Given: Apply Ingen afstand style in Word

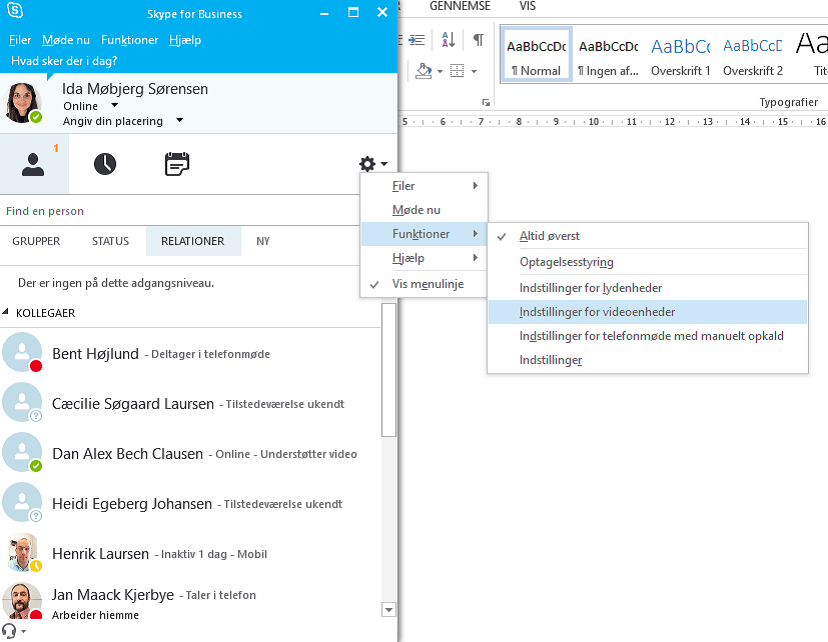Looking at the screenshot, I should click(608, 54).
